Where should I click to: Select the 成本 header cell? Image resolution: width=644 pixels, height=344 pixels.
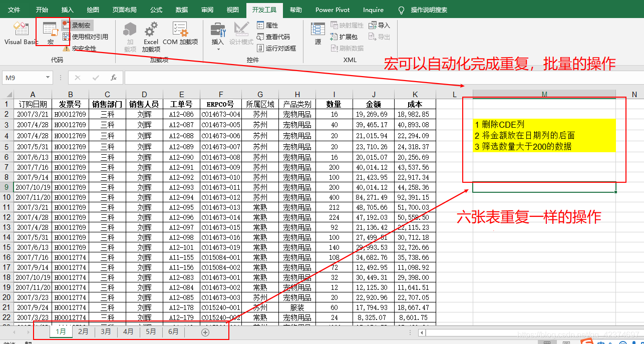pyautogui.click(x=415, y=104)
